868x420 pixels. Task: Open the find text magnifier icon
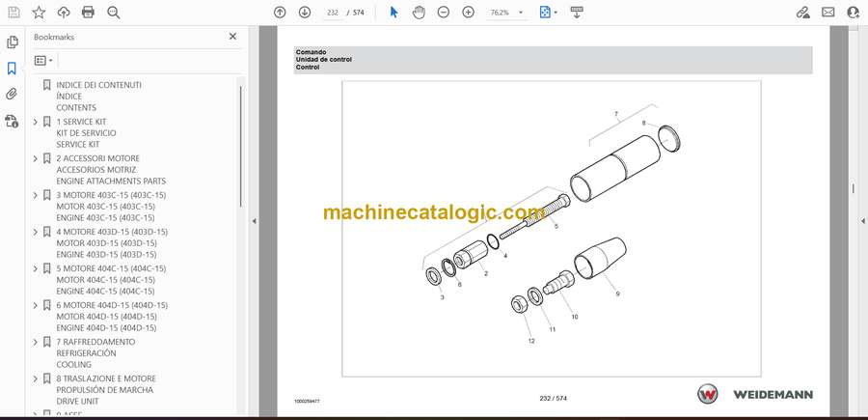pyautogui.click(x=114, y=13)
